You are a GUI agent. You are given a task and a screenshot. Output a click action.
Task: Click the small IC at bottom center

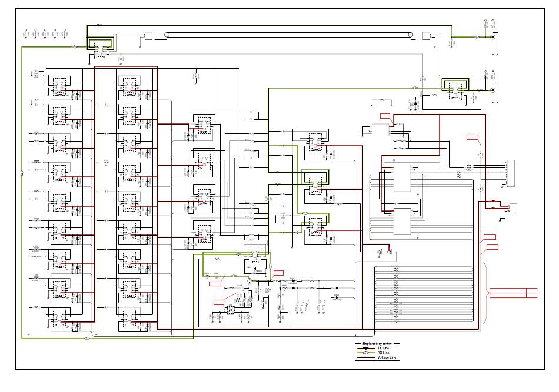click(231, 309)
